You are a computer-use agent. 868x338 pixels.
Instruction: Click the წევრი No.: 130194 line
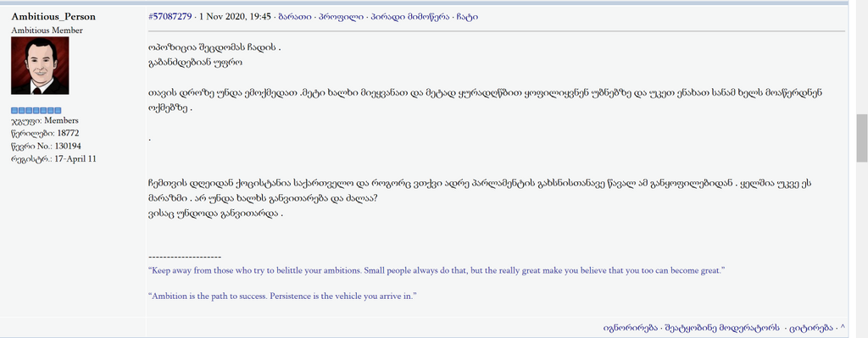click(47, 146)
